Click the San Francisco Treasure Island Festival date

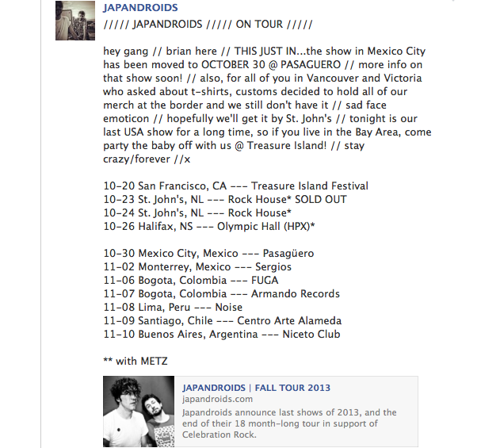235,186
